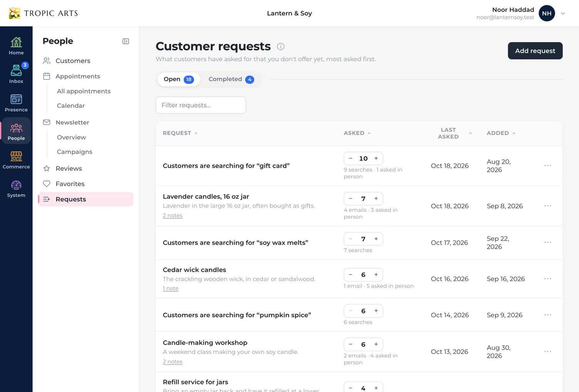
Task: Increase Lavender candles asked count
Action: click(376, 199)
